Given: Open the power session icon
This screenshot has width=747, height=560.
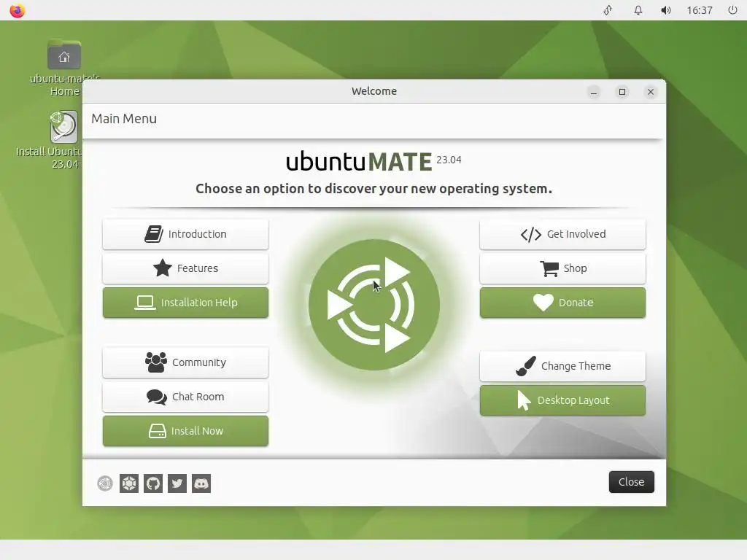Looking at the screenshot, I should pos(732,10).
